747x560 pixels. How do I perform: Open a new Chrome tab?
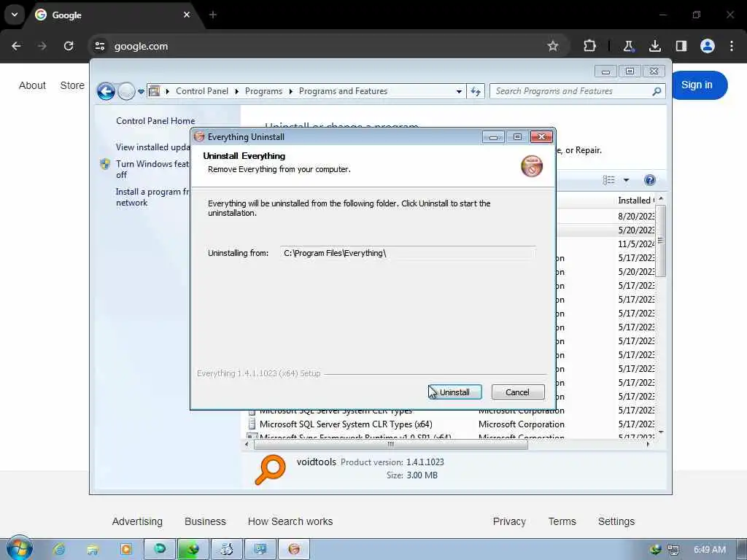(x=213, y=15)
